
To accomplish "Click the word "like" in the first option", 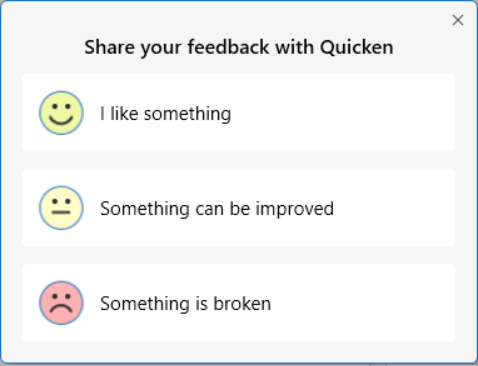I will pyautogui.click(x=124, y=113).
